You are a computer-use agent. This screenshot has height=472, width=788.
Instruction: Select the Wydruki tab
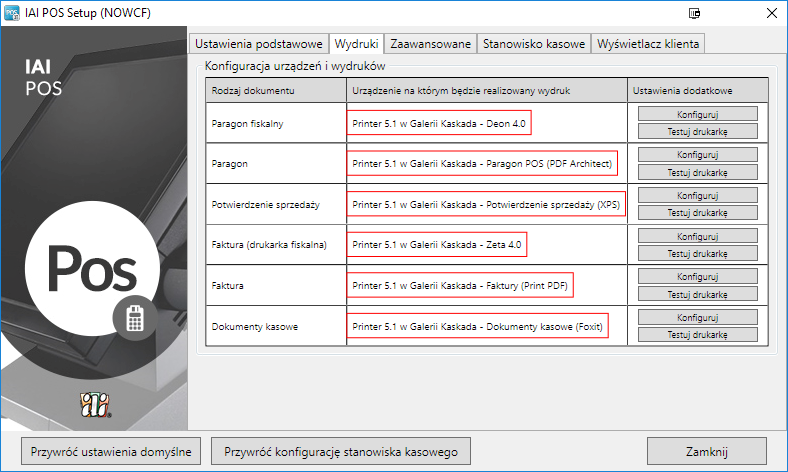pos(356,44)
